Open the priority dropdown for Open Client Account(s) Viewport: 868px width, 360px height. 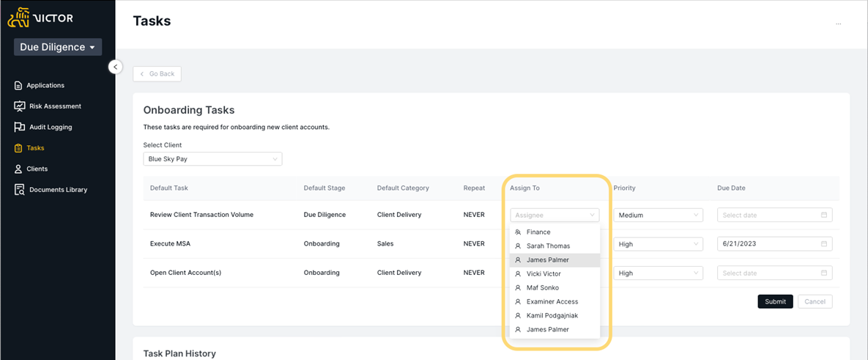pyautogui.click(x=659, y=273)
